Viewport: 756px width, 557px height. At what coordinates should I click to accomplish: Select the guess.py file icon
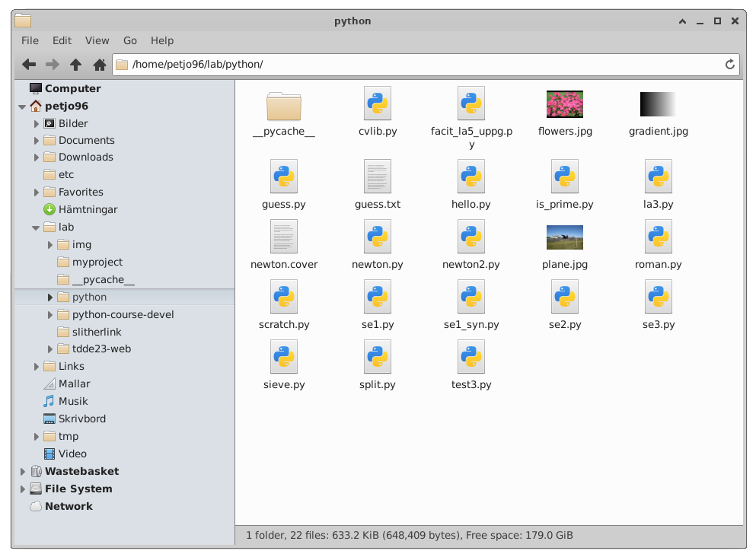pyautogui.click(x=284, y=176)
